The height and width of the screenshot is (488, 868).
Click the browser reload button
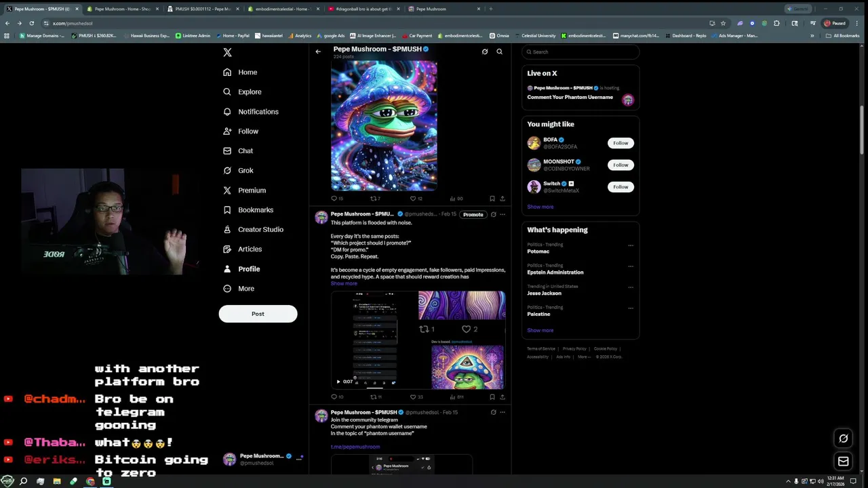pyautogui.click(x=31, y=23)
